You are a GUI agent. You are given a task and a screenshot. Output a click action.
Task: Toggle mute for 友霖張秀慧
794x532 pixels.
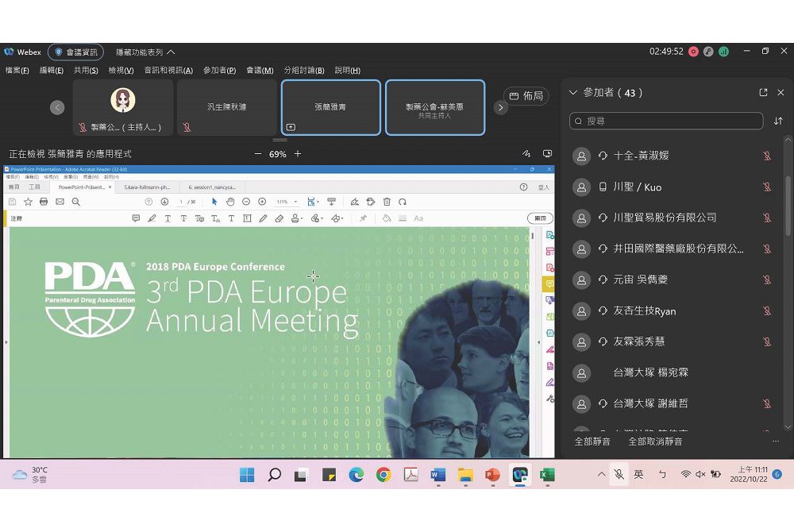pyautogui.click(x=767, y=342)
